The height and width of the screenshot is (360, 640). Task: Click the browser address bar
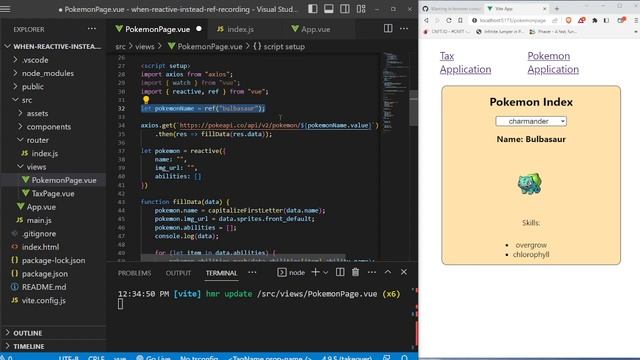point(512,20)
